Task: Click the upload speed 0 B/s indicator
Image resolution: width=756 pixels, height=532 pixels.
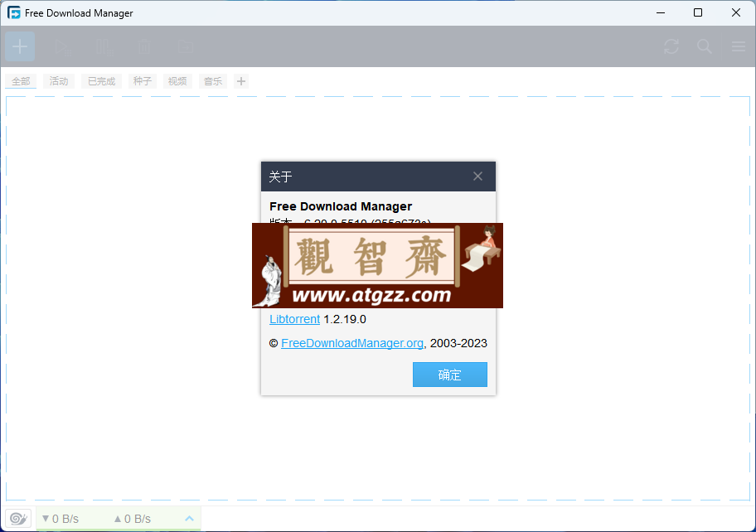Action: pos(133,519)
